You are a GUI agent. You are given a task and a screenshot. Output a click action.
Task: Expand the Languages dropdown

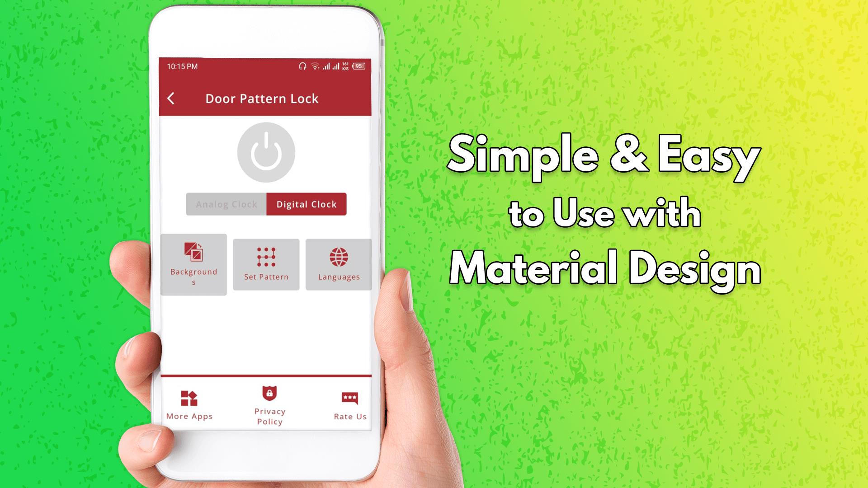[337, 264]
